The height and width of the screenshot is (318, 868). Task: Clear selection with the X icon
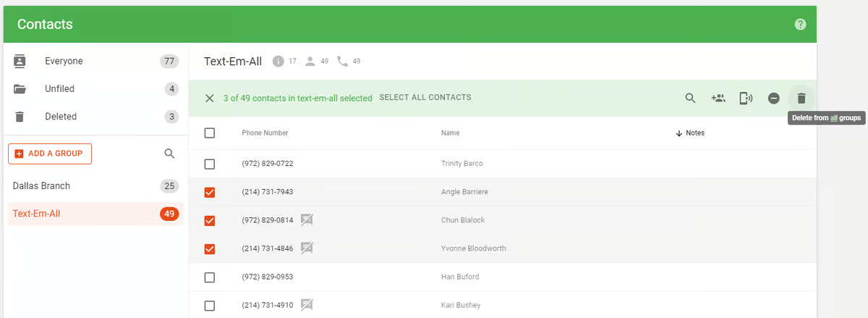point(210,98)
